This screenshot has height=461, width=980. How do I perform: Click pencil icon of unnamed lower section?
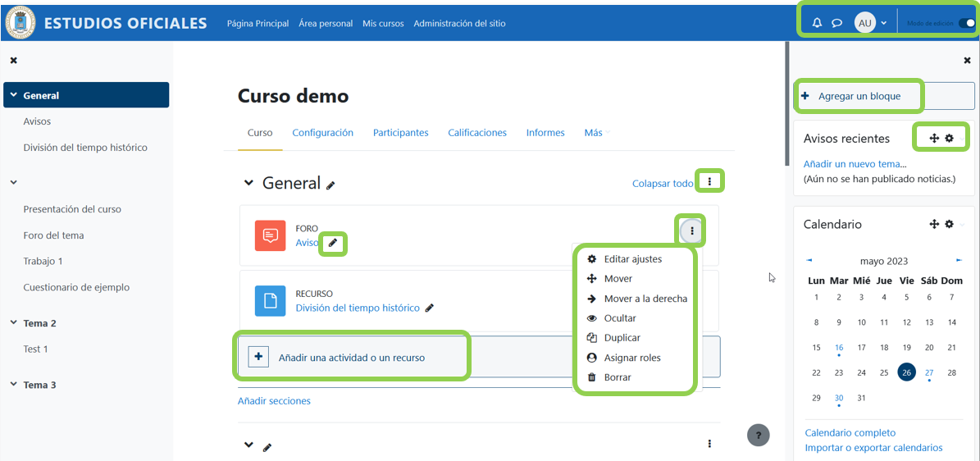tap(267, 447)
